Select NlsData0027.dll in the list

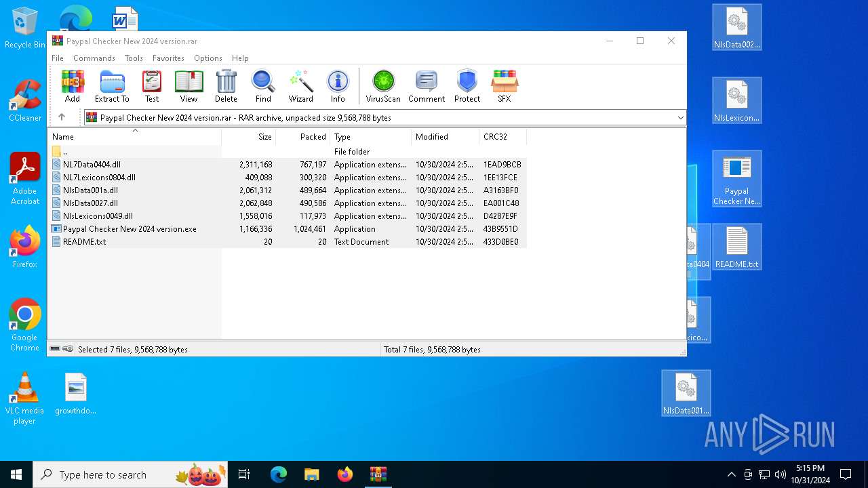click(288, 203)
